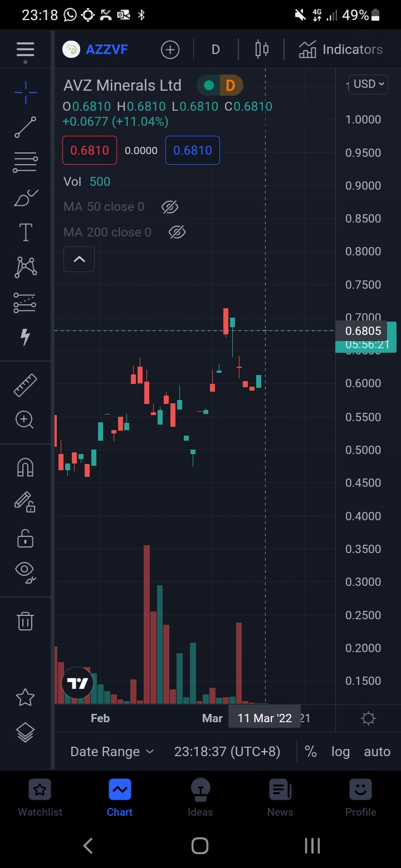The width and height of the screenshot is (401, 868).
Task: Expand the Date Range dropdown
Action: point(112,752)
